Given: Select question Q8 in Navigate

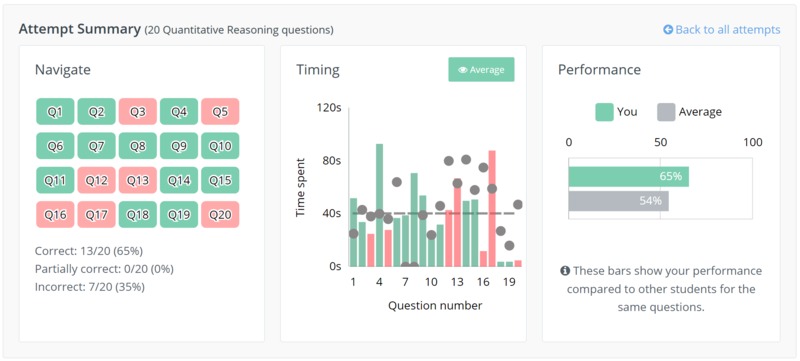Looking at the screenshot, I should [138, 146].
